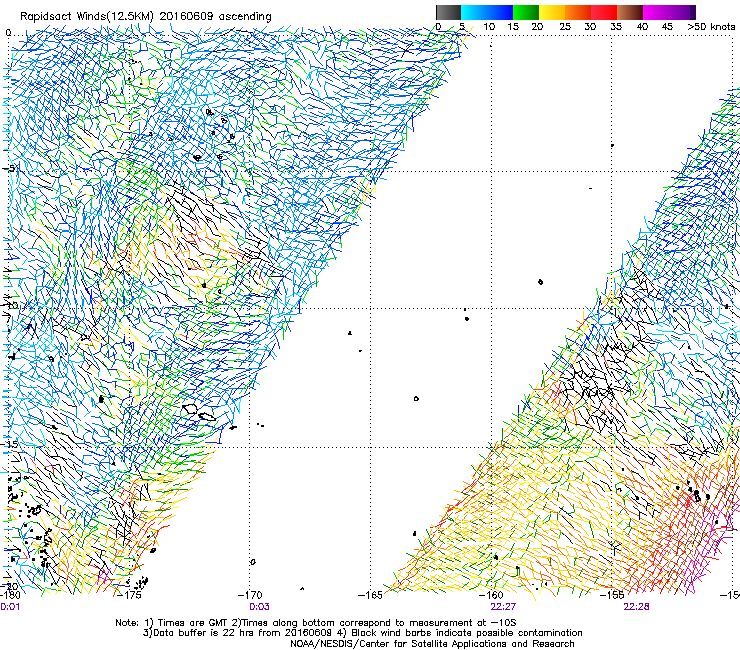Click the green 15-20 knots color segment
Viewport: 740px width, 650px height.
(526, 12)
